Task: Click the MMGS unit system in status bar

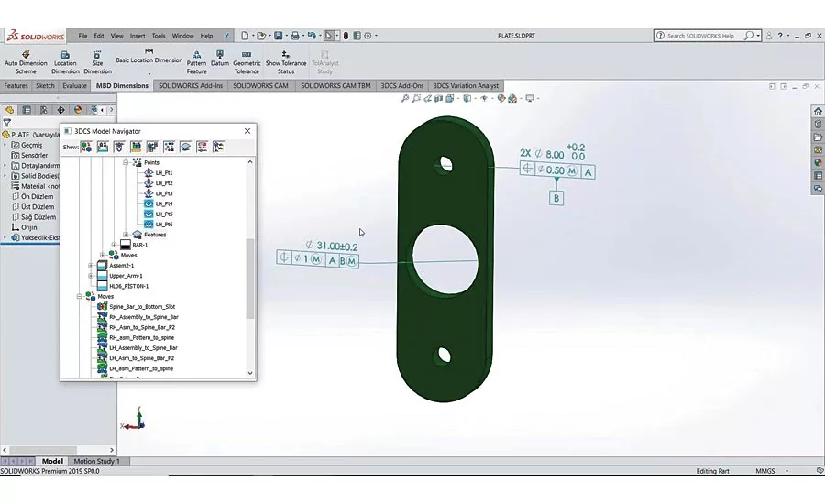Action: 765,471
